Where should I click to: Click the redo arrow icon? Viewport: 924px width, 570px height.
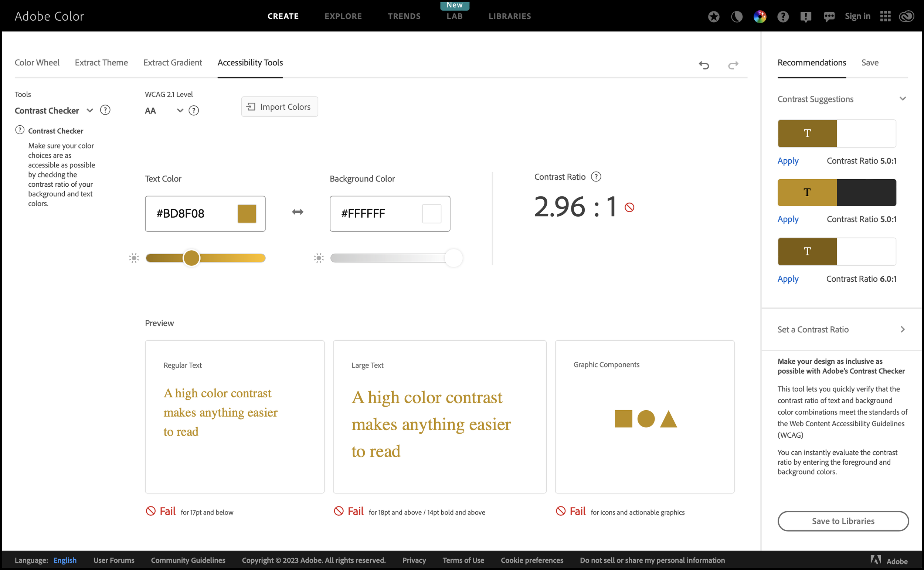(733, 65)
